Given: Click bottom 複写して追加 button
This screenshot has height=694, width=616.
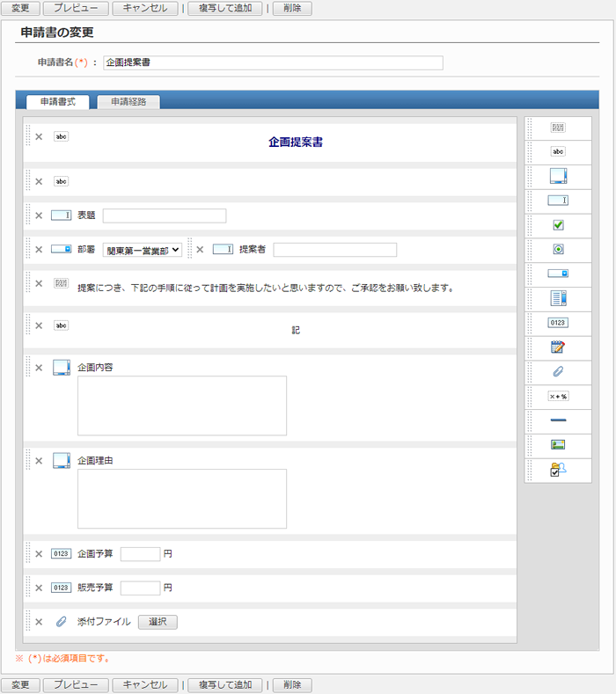Looking at the screenshot, I should point(225,684).
